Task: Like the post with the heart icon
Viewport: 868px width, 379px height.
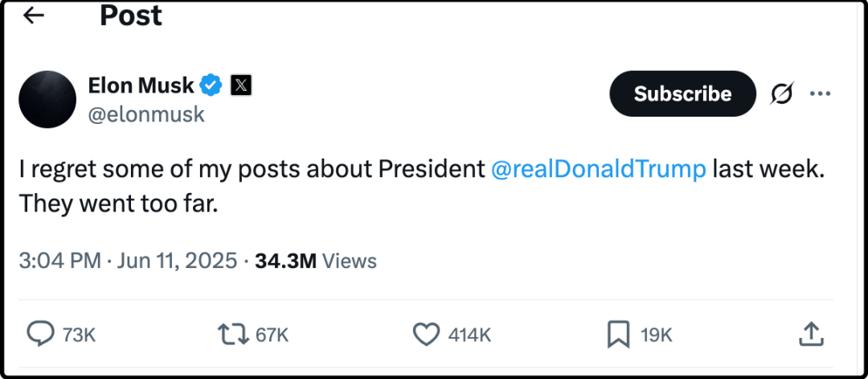Action: (x=426, y=334)
